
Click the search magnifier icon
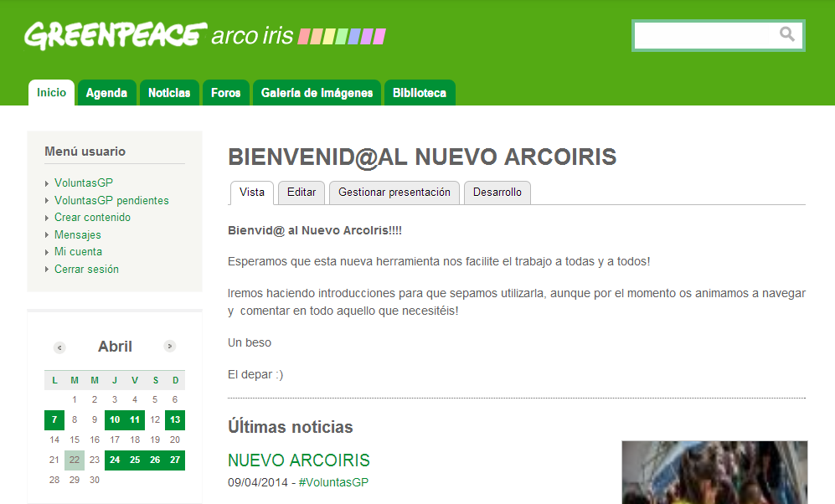coord(787,34)
